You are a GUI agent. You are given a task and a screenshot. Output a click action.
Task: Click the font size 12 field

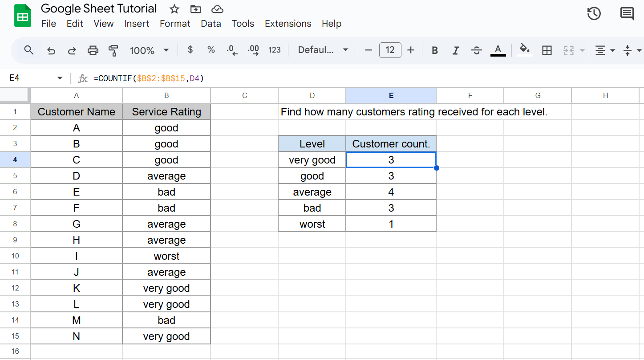coord(390,50)
